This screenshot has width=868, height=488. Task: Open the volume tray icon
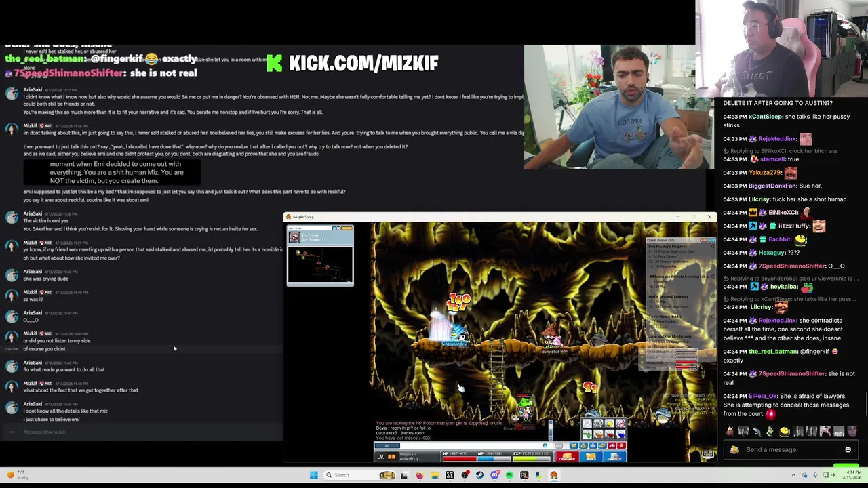click(833, 475)
